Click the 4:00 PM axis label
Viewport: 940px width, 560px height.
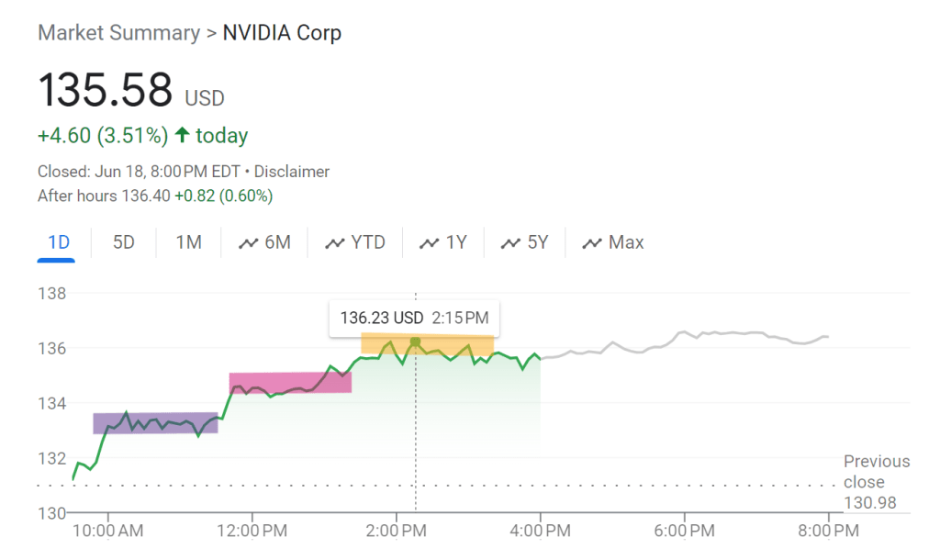[x=541, y=532]
